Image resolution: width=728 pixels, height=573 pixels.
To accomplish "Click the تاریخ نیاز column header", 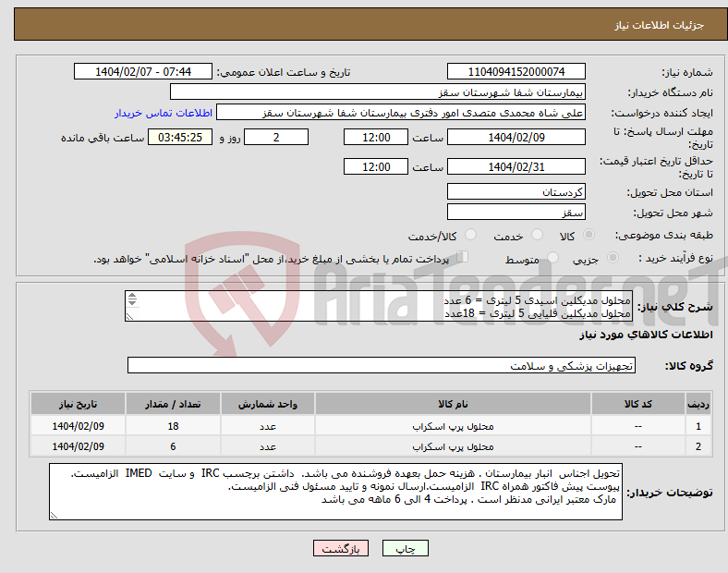I will 78,404.
